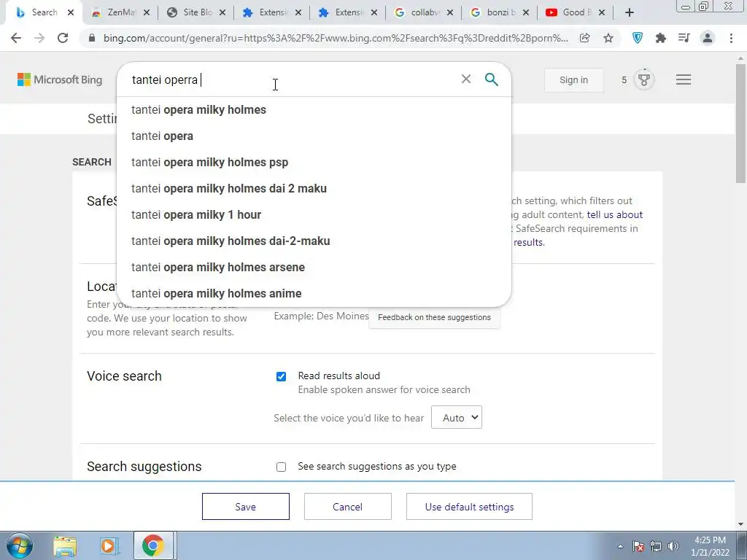The height and width of the screenshot is (560, 747).
Task: Open the Bing hamburger menu
Action: pos(683,79)
